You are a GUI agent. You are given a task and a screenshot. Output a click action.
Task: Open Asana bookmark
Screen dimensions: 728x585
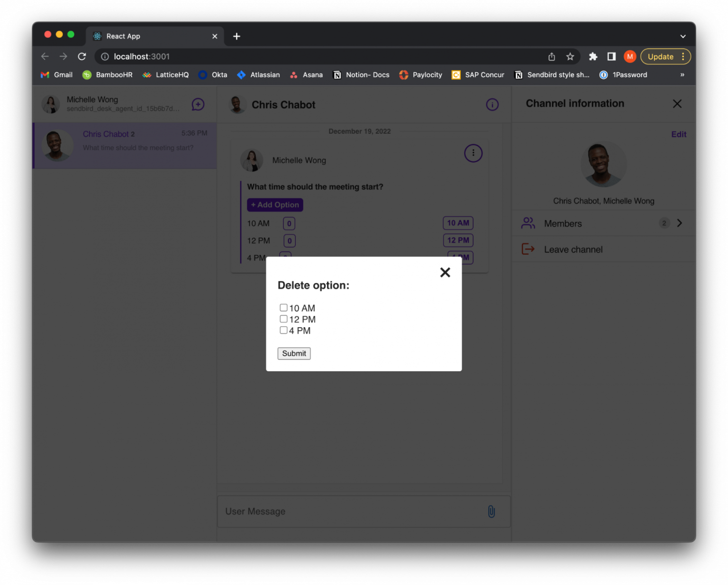tap(306, 75)
